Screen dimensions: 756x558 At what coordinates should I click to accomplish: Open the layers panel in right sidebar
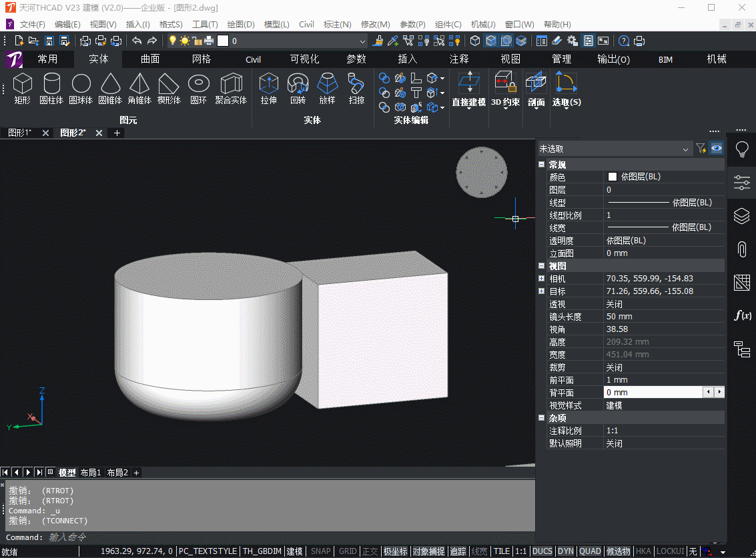[x=742, y=216]
